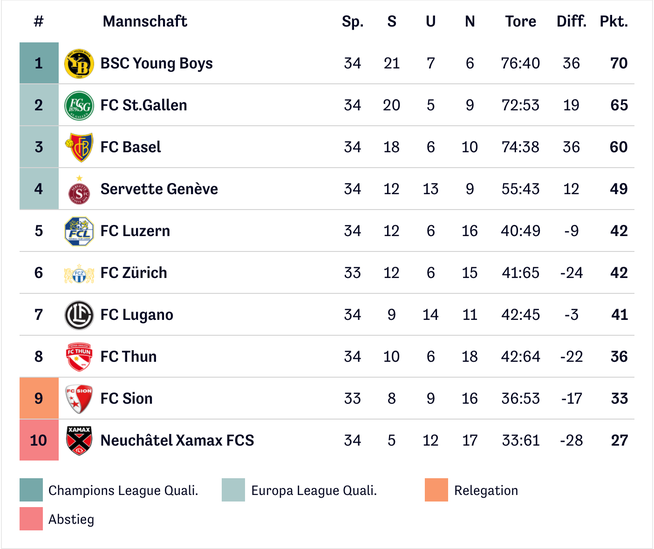Click the FC Zürich club logo
Viewport: 654px width, 549px height.
coord(78,273)
